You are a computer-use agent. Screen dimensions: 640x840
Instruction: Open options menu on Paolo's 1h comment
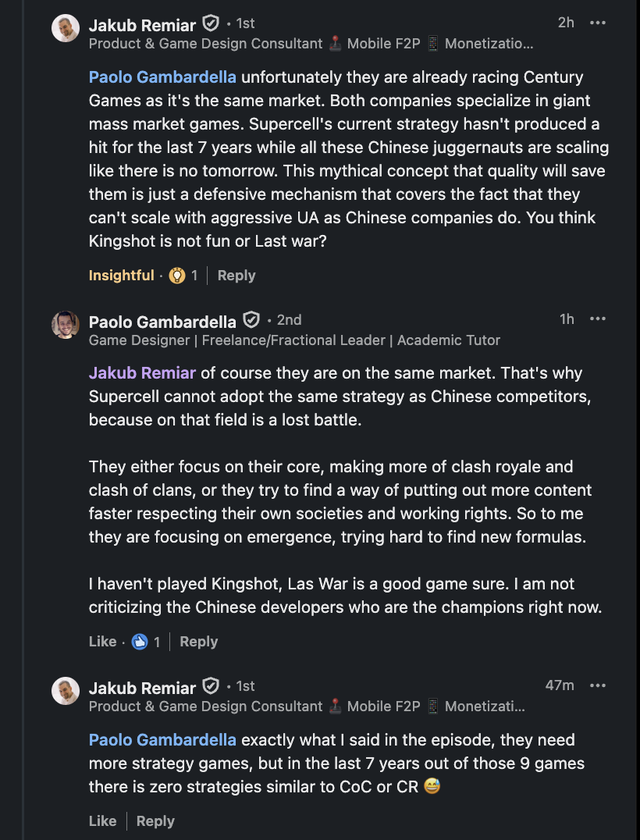(598, 319)
